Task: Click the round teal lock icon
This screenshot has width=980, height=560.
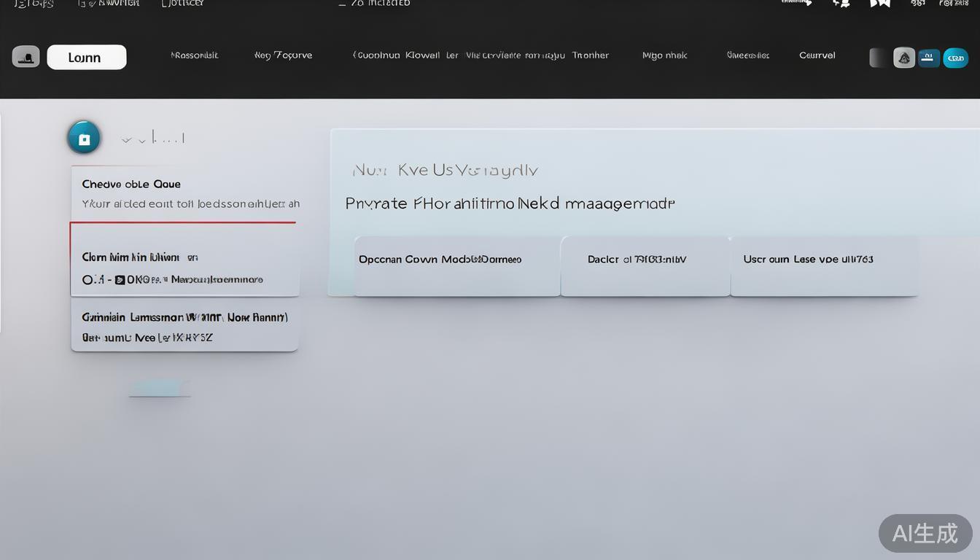Action: [x=84, y=138]
